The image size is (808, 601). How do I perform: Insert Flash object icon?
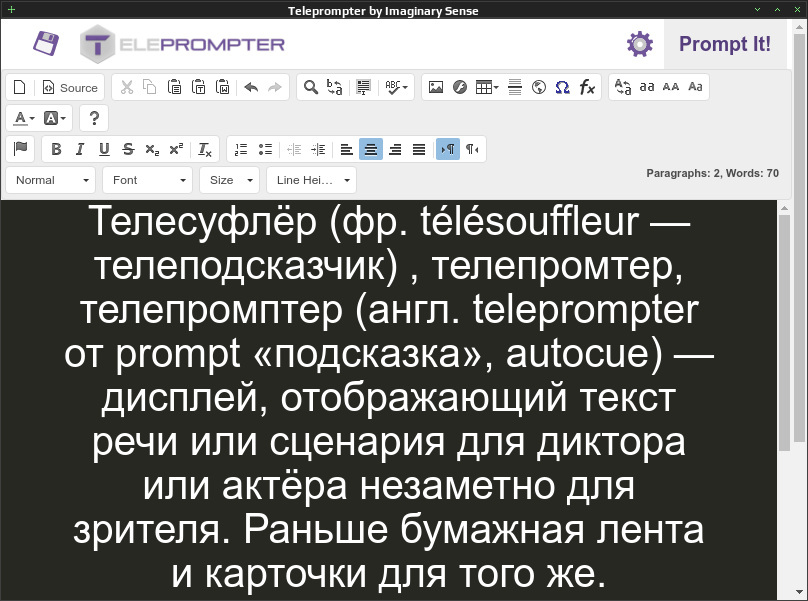click(460, 87)
